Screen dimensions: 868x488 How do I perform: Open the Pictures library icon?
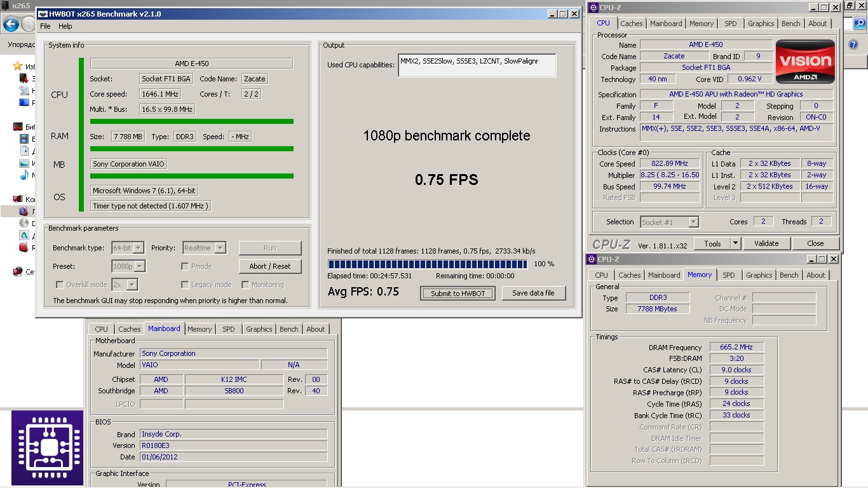click(x=24, y=163)
